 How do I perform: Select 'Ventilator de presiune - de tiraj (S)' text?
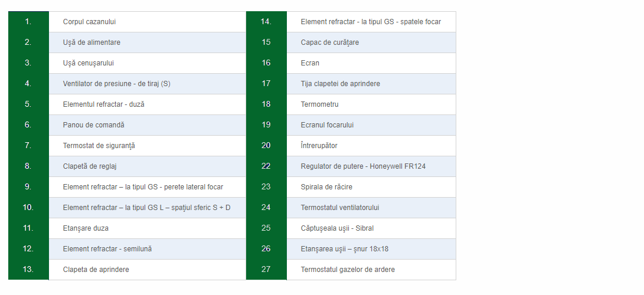click(117, 84)
